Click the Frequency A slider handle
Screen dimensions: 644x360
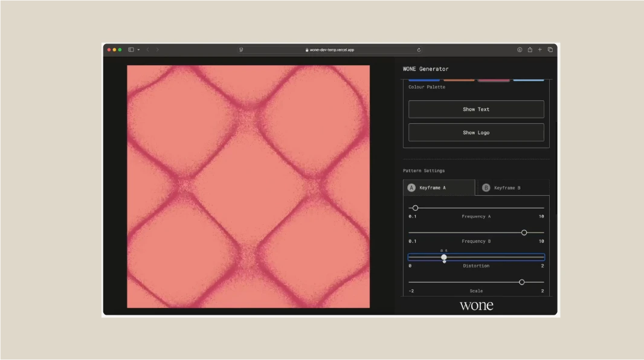[415, 208]
